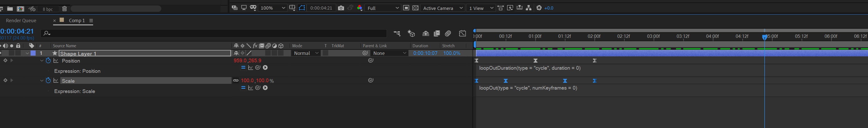The width and height of the screenshot is (868, 128).
Task: Open expression language menu for Position
Action: pos(265,67)
